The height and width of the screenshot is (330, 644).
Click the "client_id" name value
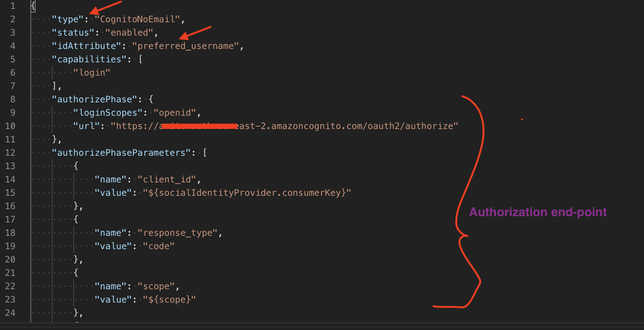point(167,179)
